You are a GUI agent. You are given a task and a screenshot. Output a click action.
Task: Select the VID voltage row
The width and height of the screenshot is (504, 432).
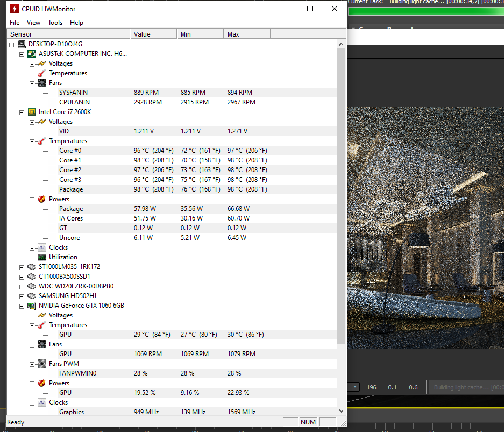point(198,131)
